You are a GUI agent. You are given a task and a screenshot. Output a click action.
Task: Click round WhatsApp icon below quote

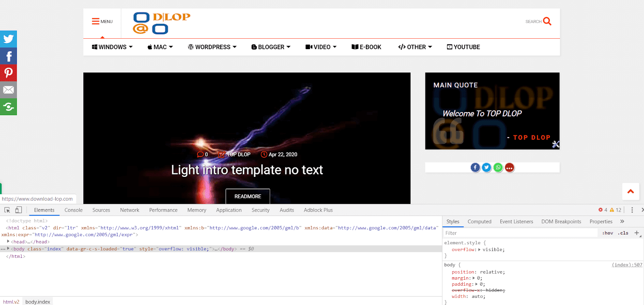pyautogui.click(x=498, y=168)
